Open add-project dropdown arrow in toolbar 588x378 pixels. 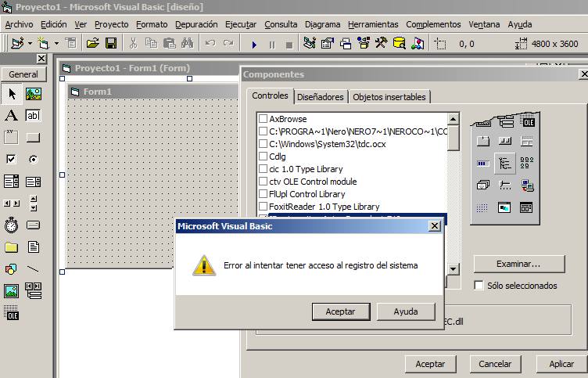coord(30,44)
